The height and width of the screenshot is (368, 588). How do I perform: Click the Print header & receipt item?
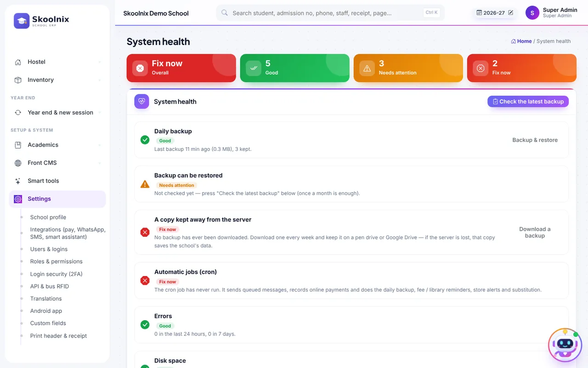pos(59,336)
